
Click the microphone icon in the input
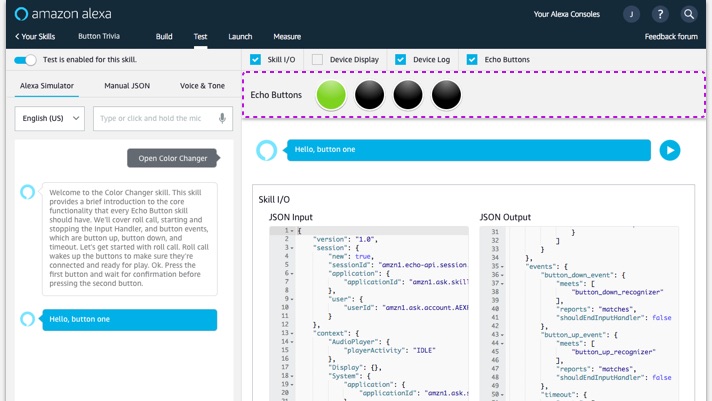222,119
